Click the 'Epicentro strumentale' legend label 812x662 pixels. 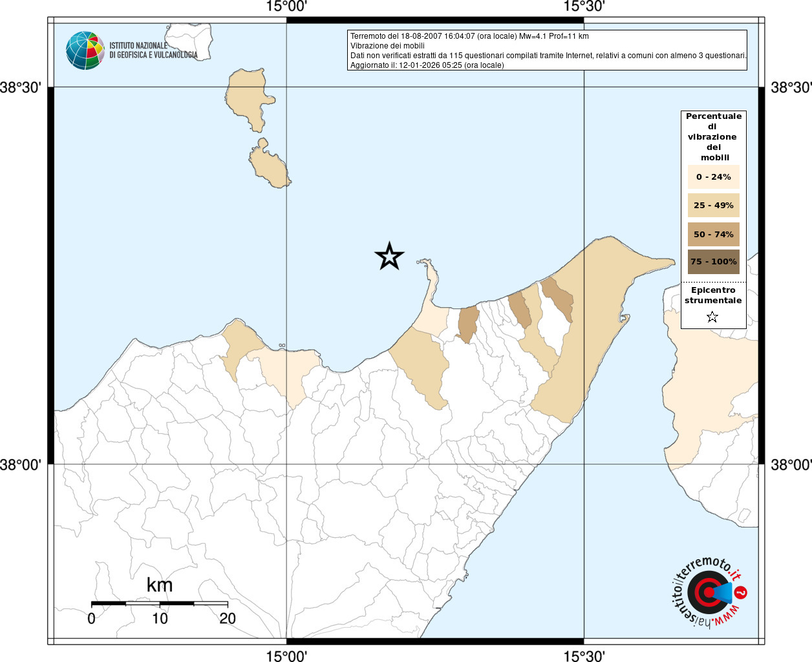click(713, 295)
